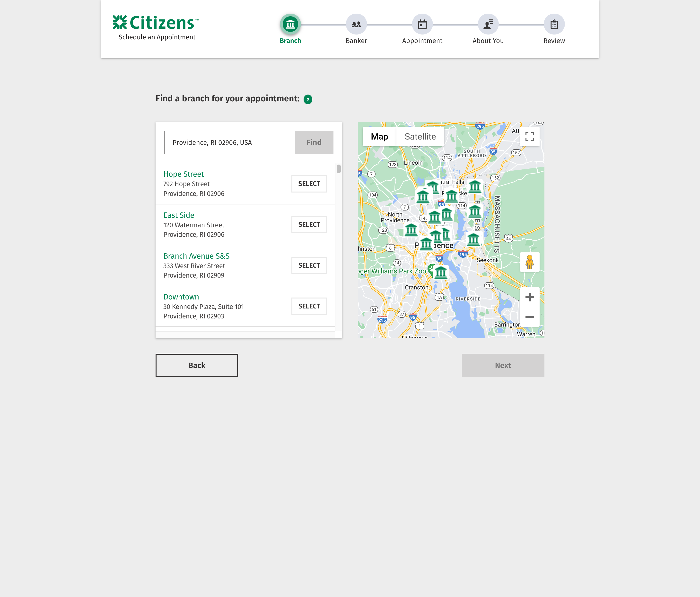Screen dimensions: 700x597
Task: Click the location search input field
Action: click(x=223, y=143)
